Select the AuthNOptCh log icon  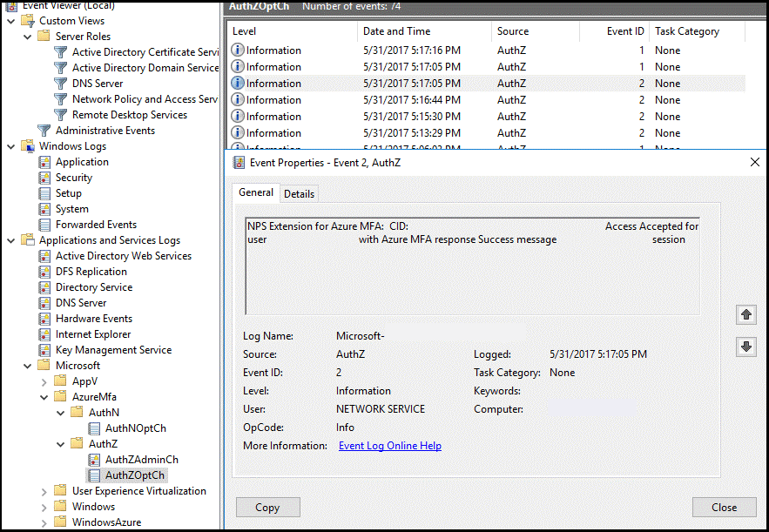[94, 428]
